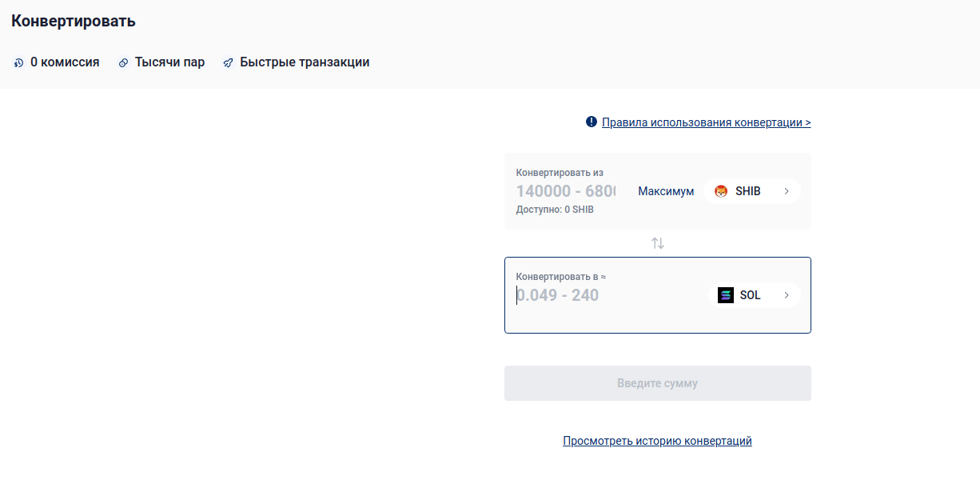The height and width of the screenshot is (500, 980).
Task: Click the chain-link icon beside Тысячи пар
Action: point(123,62)
